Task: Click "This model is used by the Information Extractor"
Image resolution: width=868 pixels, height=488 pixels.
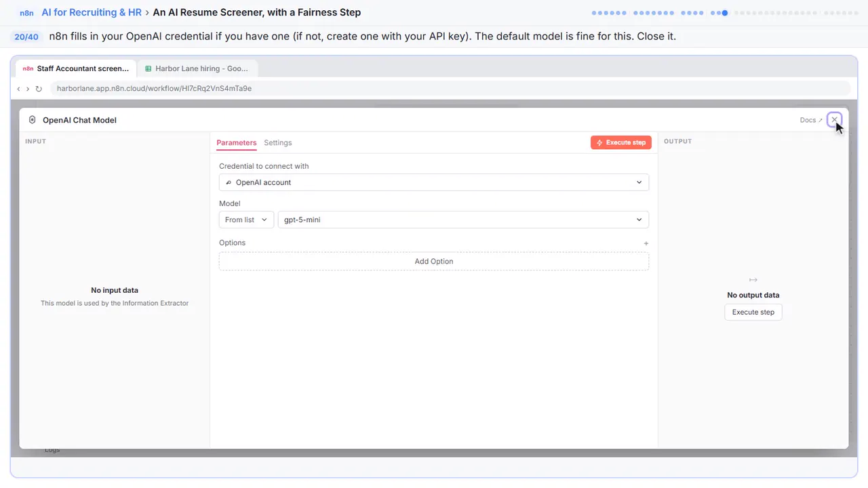Action: coord(115,304)
